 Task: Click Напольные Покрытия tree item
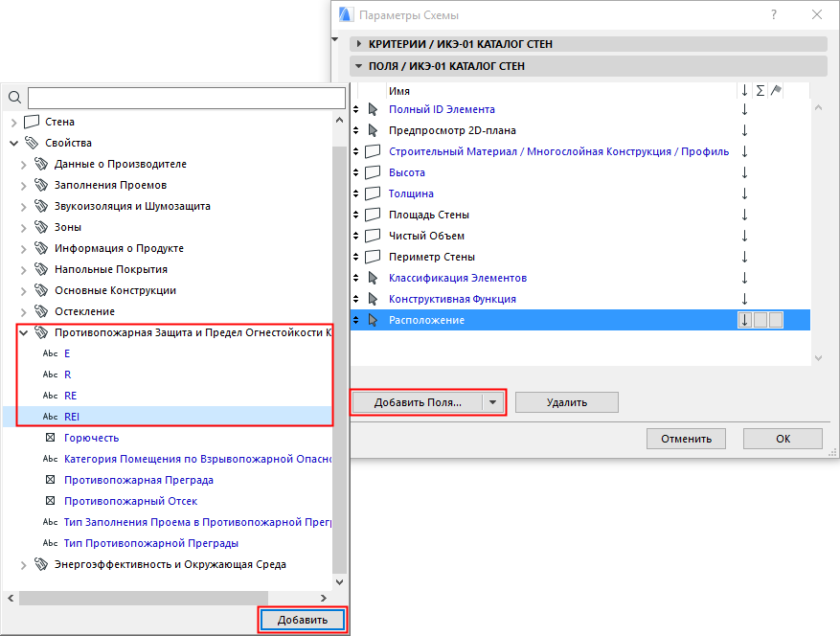click(x=111, y=269)
